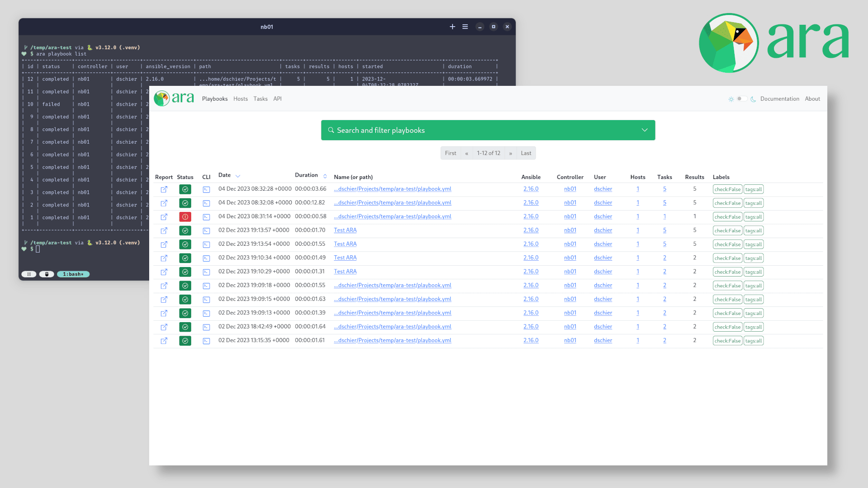Open the Tasks navigation item

260,99
